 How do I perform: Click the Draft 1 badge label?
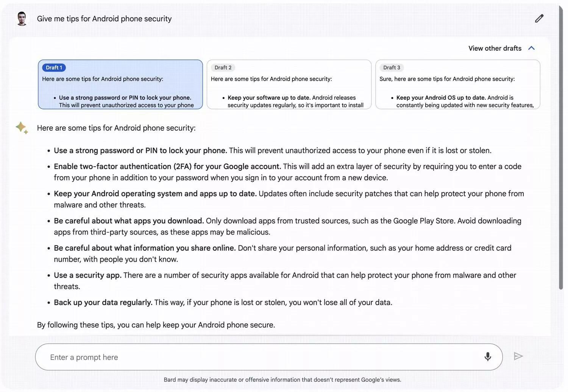[54, 67]
